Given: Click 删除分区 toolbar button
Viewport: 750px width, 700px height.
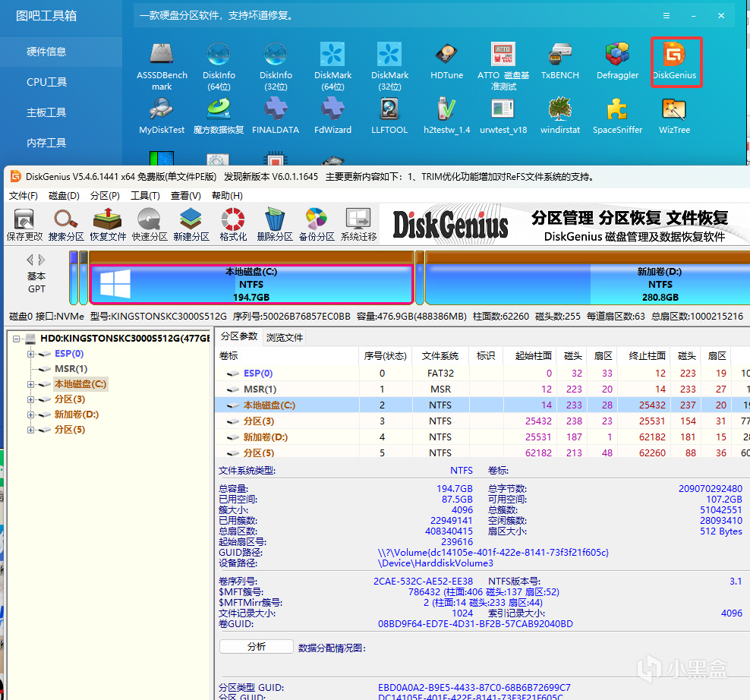Looking at the screenshot, I should coord(275,225).
